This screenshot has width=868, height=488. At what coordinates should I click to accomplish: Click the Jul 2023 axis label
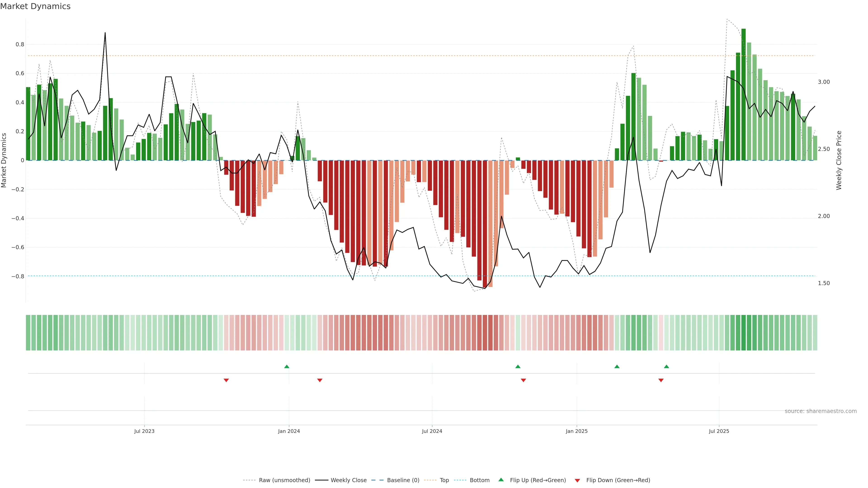point(144,431)
